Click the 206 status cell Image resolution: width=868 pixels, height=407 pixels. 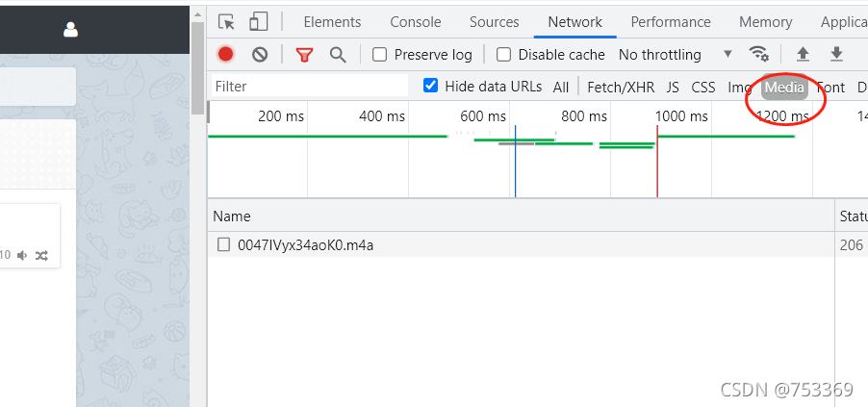851,244
